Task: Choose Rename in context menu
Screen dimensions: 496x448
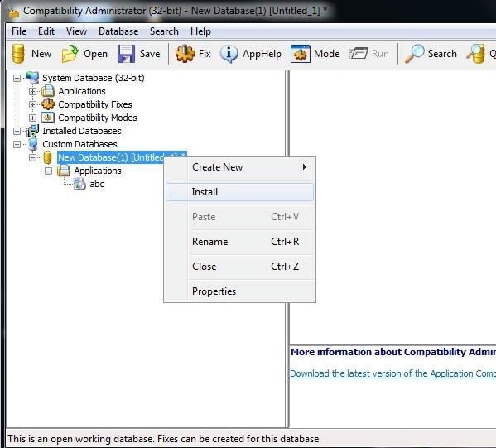Action: (239, 242)
